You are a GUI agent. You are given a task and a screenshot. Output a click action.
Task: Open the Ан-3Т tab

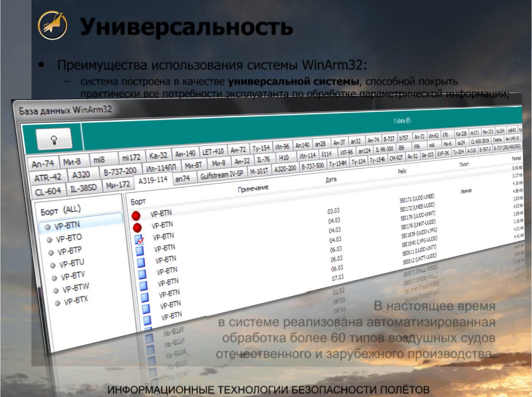point(339,143)
